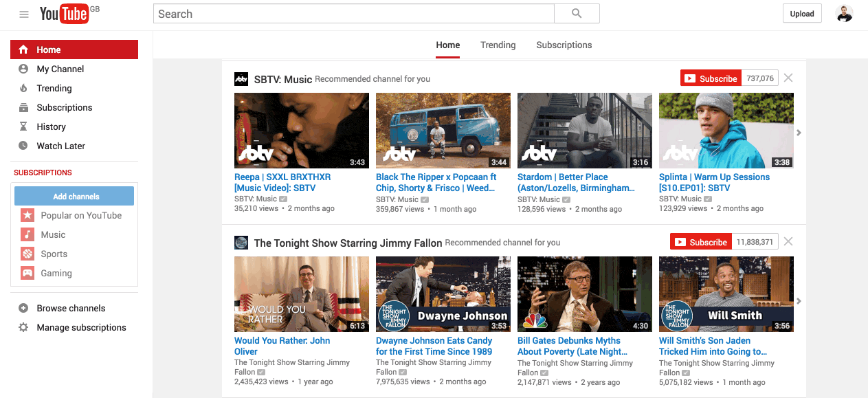868x398 pixels.
Task: Click the SUBSCRIPTIONS section heading
Action: (x=43, y=173)
